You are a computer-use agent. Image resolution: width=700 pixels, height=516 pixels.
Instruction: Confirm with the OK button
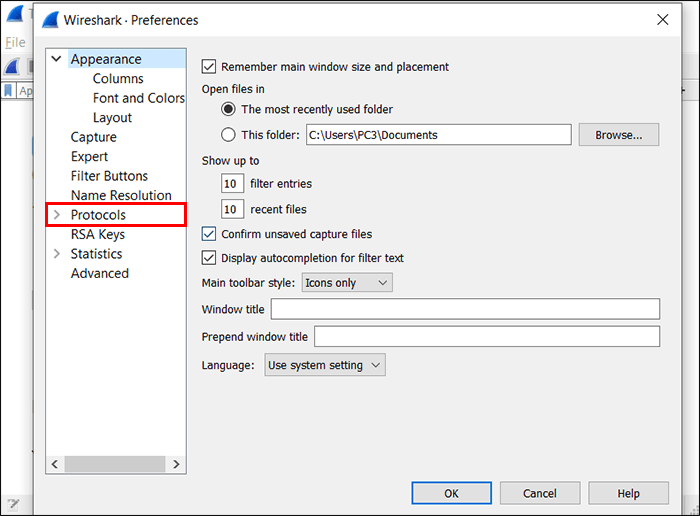[x=451, y=493]
